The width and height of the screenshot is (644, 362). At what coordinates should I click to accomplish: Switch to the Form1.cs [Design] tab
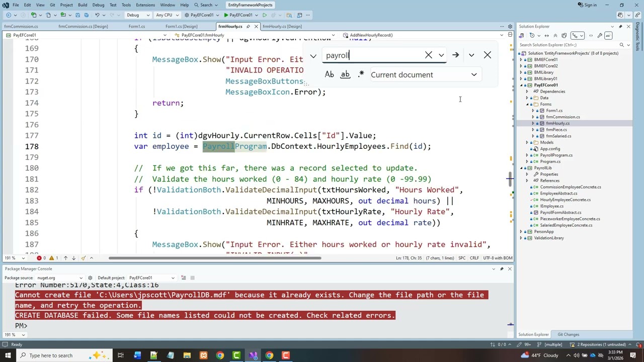point(181,26)
